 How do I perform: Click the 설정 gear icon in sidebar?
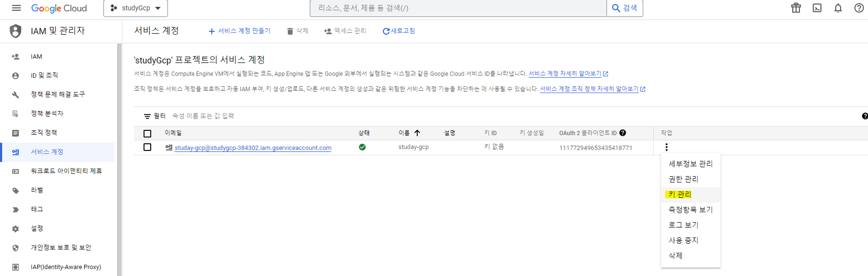click(16, 229)
